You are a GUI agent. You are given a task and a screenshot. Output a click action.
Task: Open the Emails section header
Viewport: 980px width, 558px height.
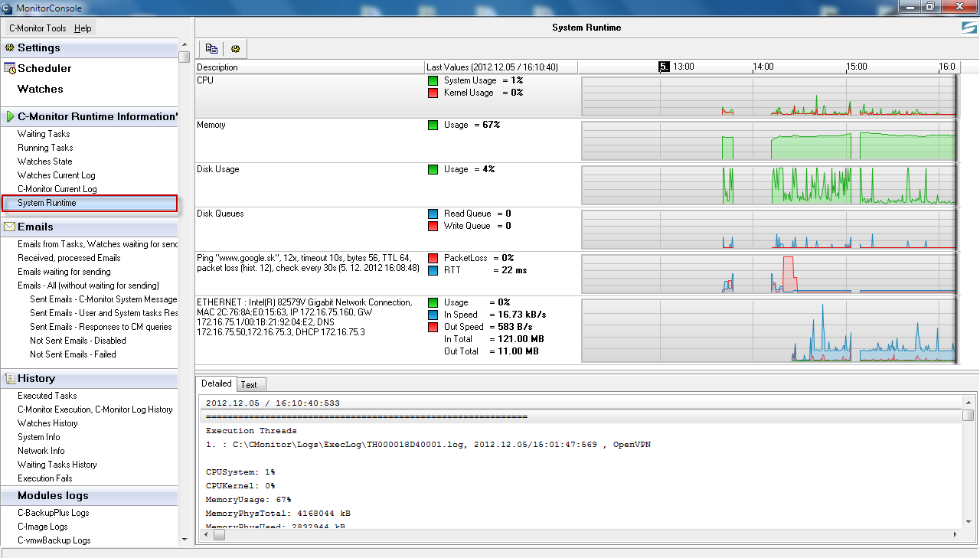[x=35, y=227]
